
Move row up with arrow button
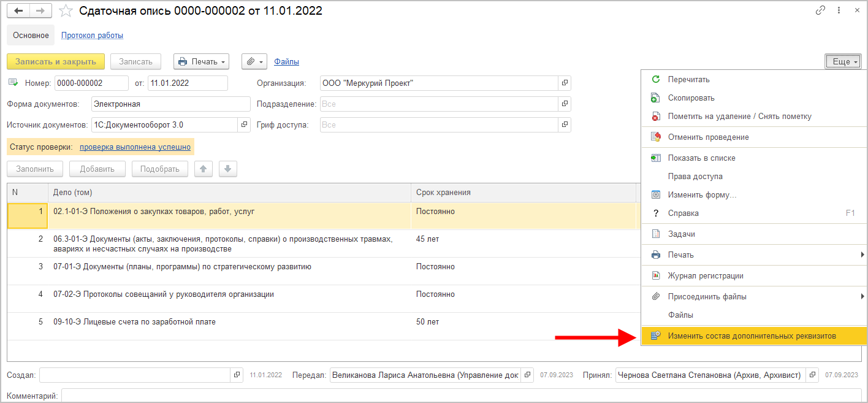(x=204, y=169)
